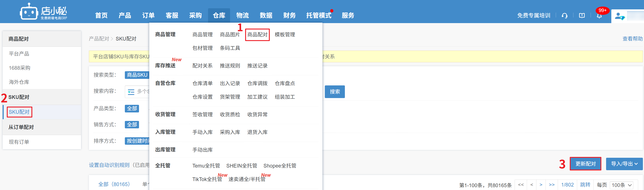
Task: Select 商品配对 in the warehouse menu
Action: [x=257, y=34]
